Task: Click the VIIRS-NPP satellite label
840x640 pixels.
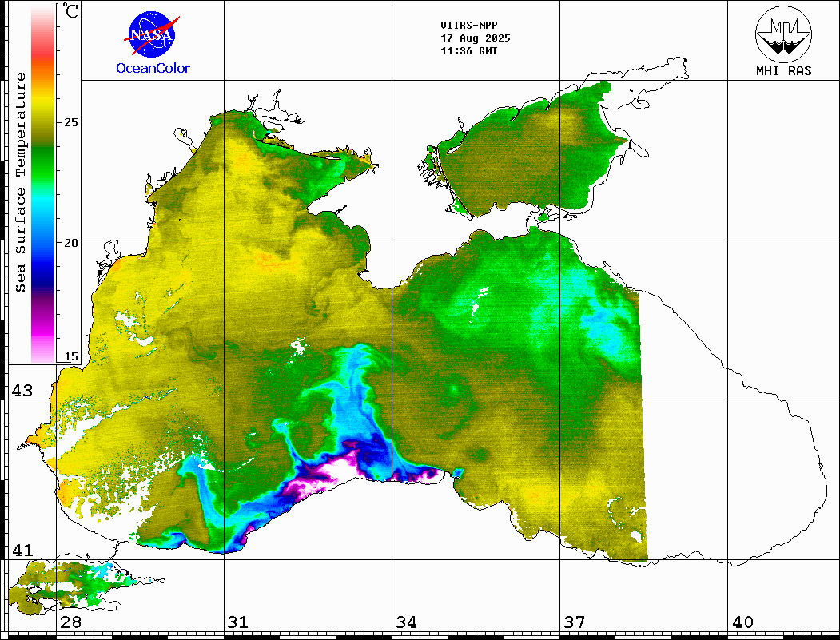Action: click(468, 26)
